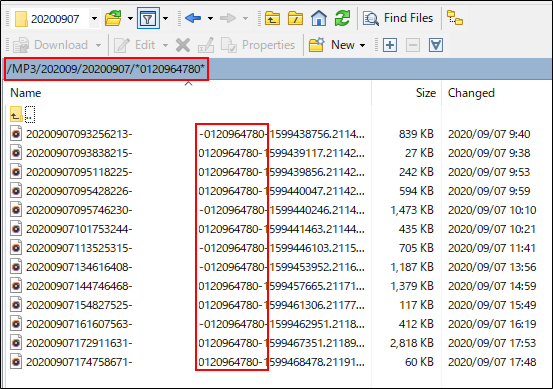Expand the New dropdown arrow
553x389 pixels.
coord(362,45)
